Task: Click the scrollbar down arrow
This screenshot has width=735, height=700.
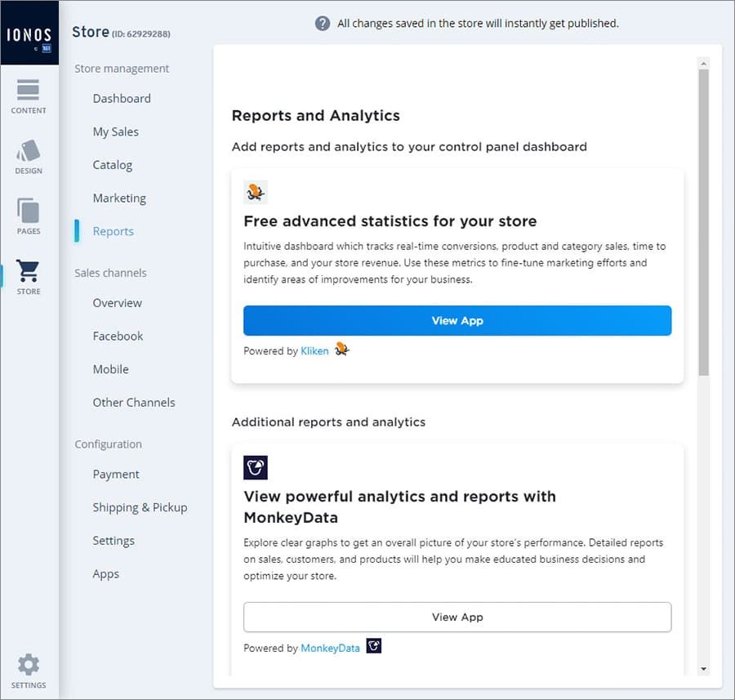Action: point(704,669)
